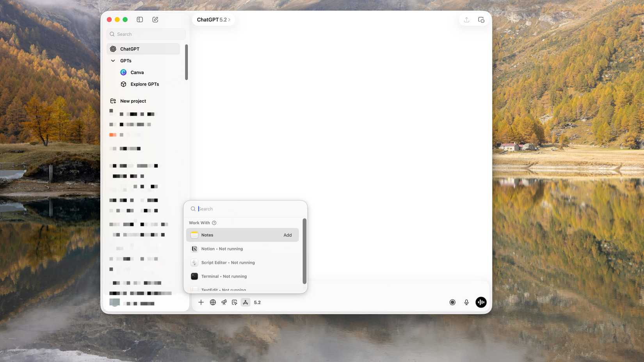
Task: Toggle Terminal in the Work With list
Action: (x=224, y=276)
